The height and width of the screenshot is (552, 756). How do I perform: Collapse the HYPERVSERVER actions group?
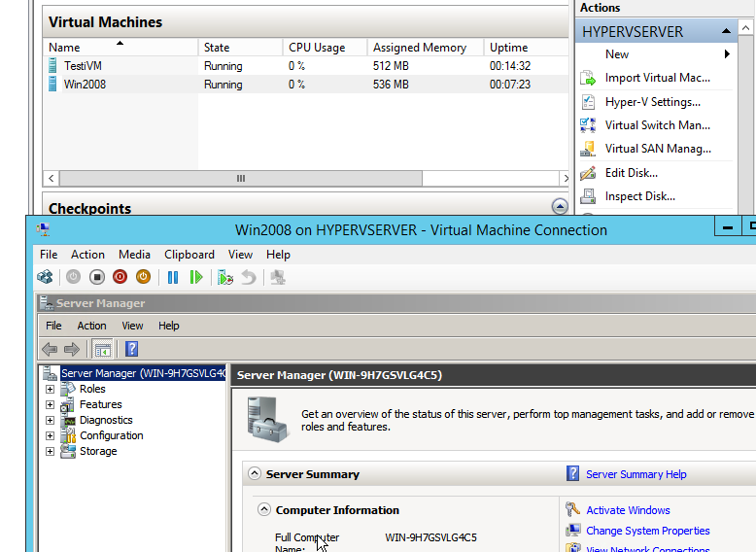coord(726,31)
